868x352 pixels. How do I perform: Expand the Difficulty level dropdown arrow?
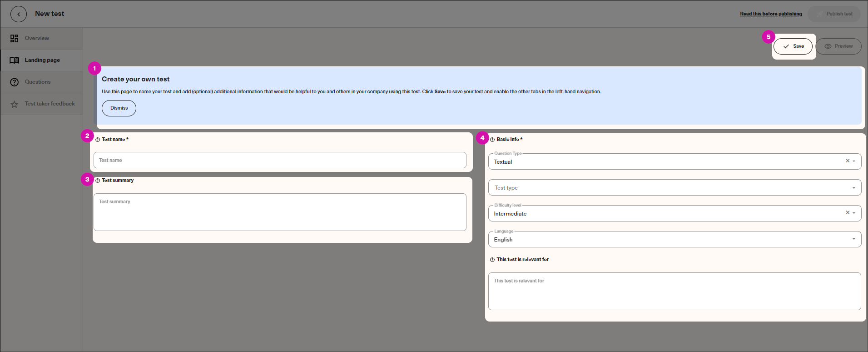[x=854, y=213]
